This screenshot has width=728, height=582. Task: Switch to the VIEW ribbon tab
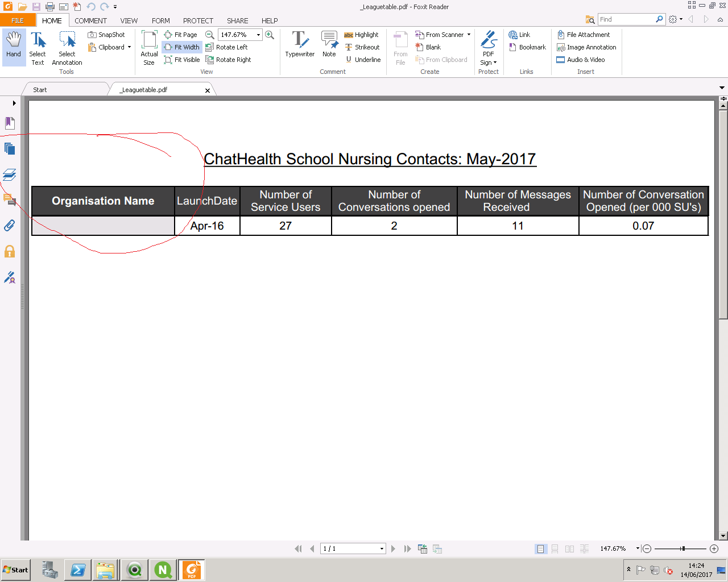129,20
